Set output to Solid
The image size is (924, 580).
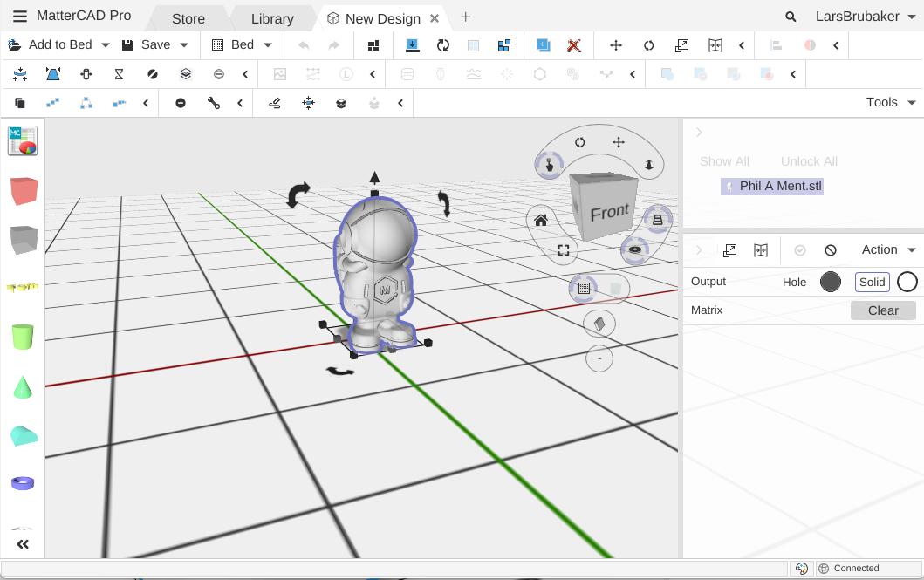click(x=872, y=282)
